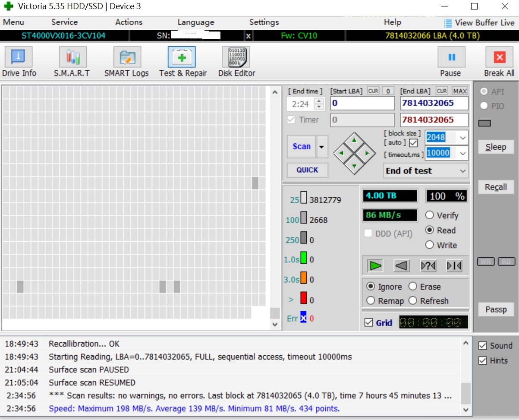Open the Service menu
Image resolution: width=519 pixels, height=420 pixels.
click(x=65, y=22)
